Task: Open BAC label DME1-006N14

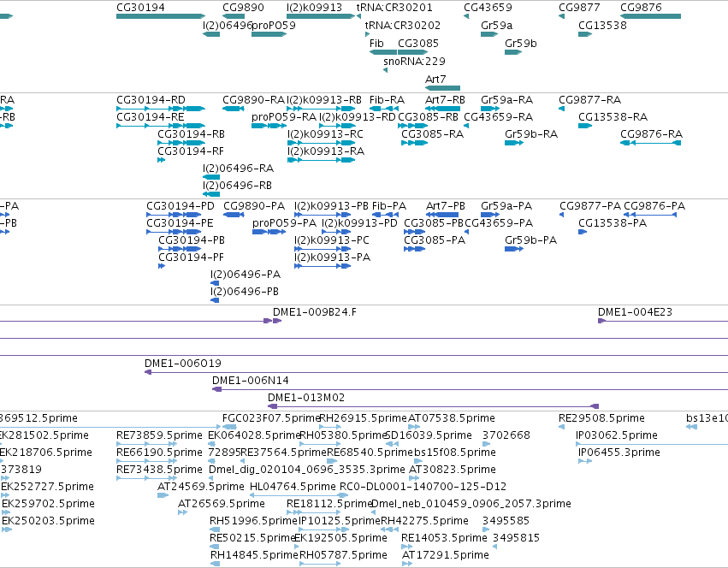Action: [251, 381]
